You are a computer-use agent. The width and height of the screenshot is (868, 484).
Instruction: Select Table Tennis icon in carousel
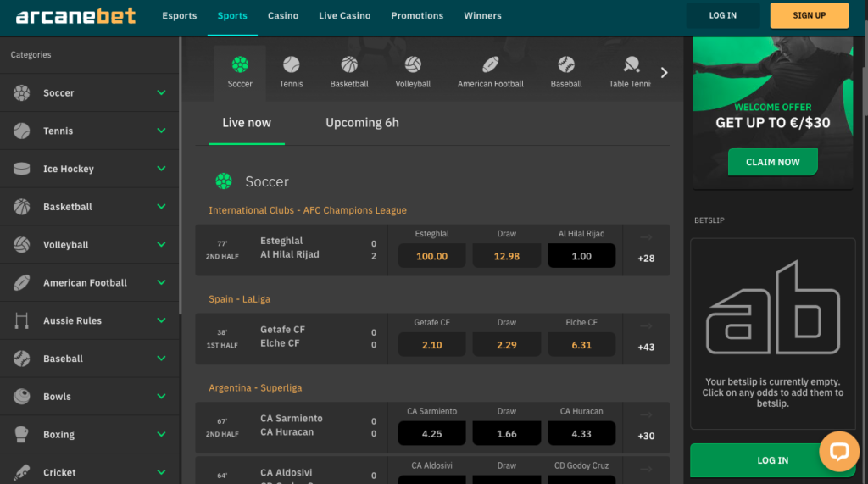(632, 64)
